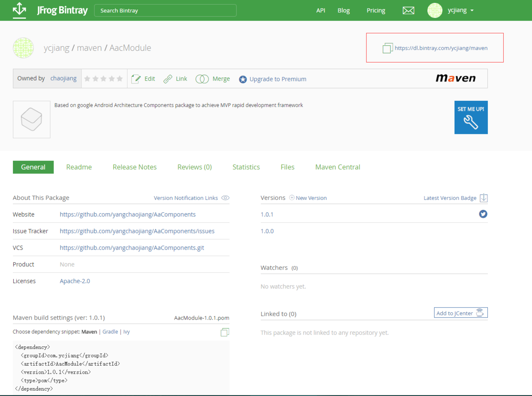
Task: Click the Upgrade to Premium star icon
Action: (x=243, y=79)
